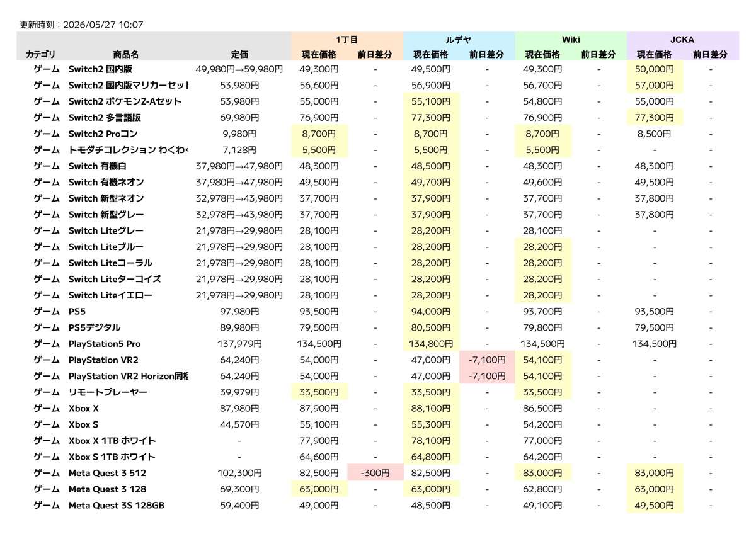The width and height of the screenshot is (756, 534).
Task: Click 1丁目 87,900円 Xbox X price
Action: (319, 408)
